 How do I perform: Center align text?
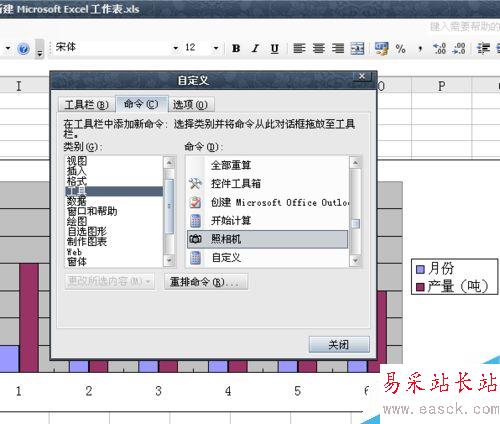click(x=319, y=48)
